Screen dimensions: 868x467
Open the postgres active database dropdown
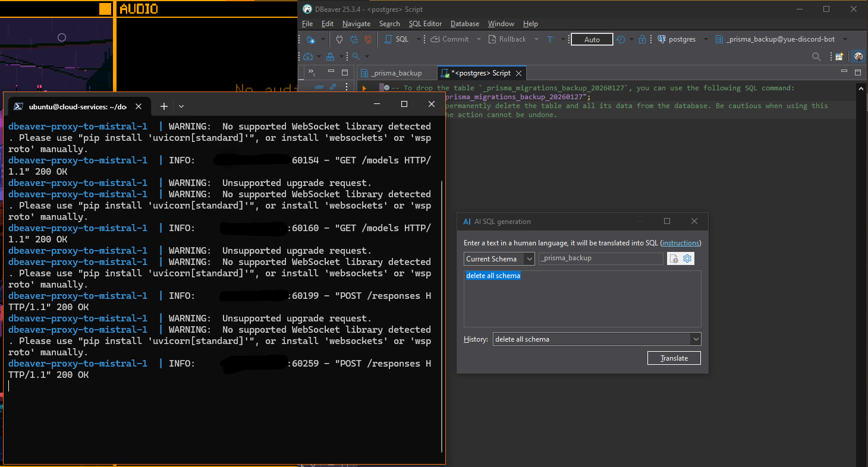click(x=683, y=39)
